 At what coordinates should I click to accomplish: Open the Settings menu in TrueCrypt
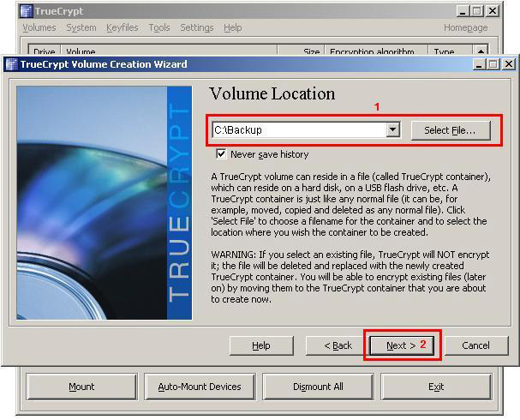(197, 28)
